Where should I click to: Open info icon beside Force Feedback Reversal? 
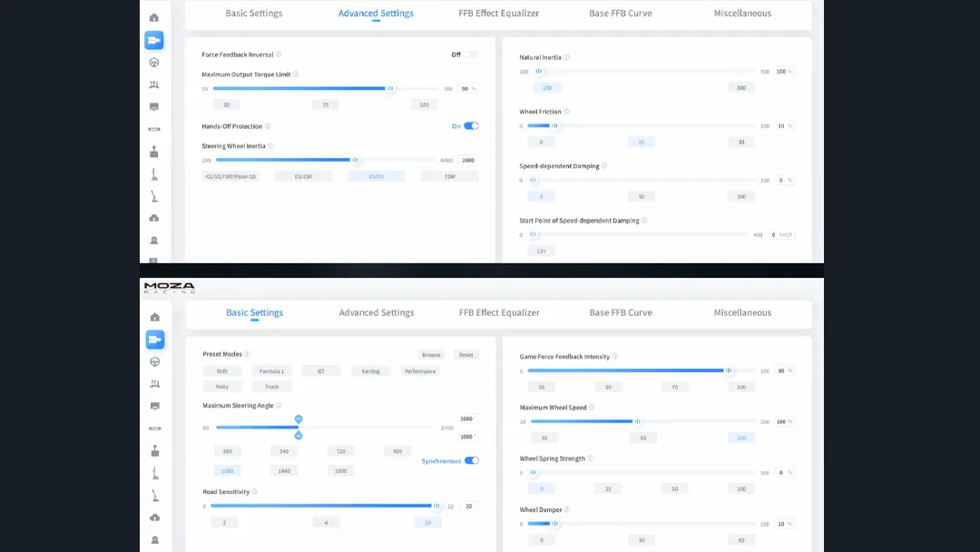point(279,54)
